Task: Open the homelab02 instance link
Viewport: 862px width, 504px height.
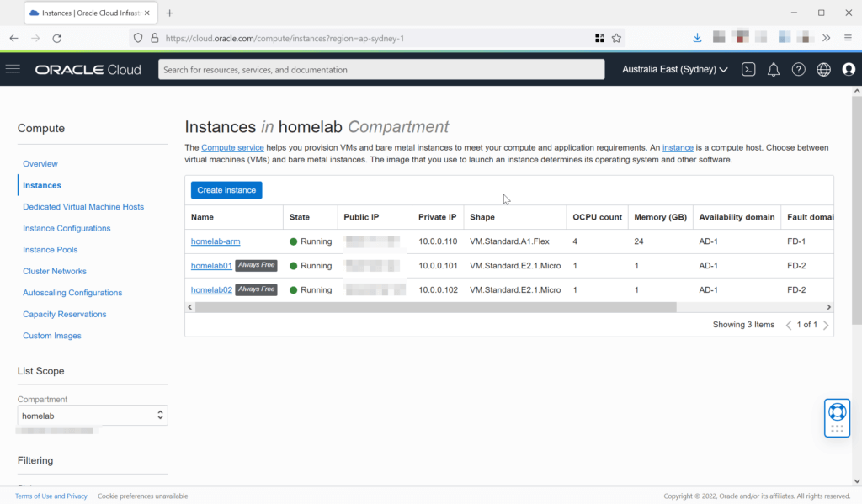Action: coord(211,289)
